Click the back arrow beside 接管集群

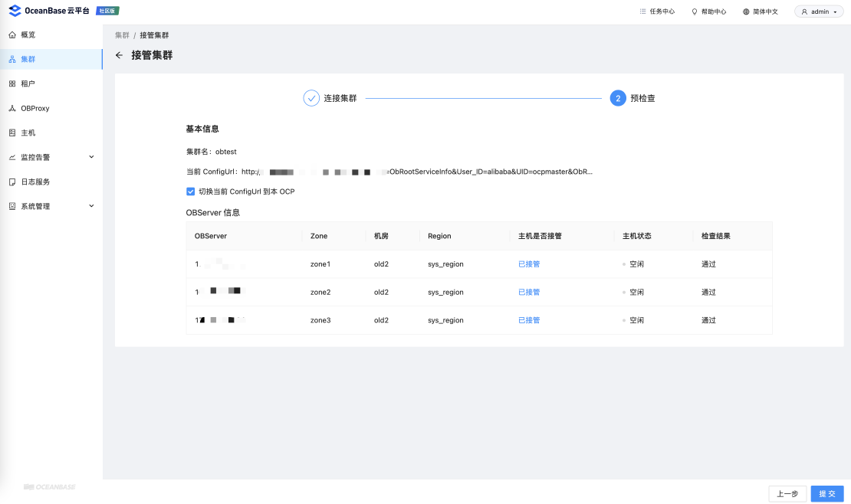point(120,55)
